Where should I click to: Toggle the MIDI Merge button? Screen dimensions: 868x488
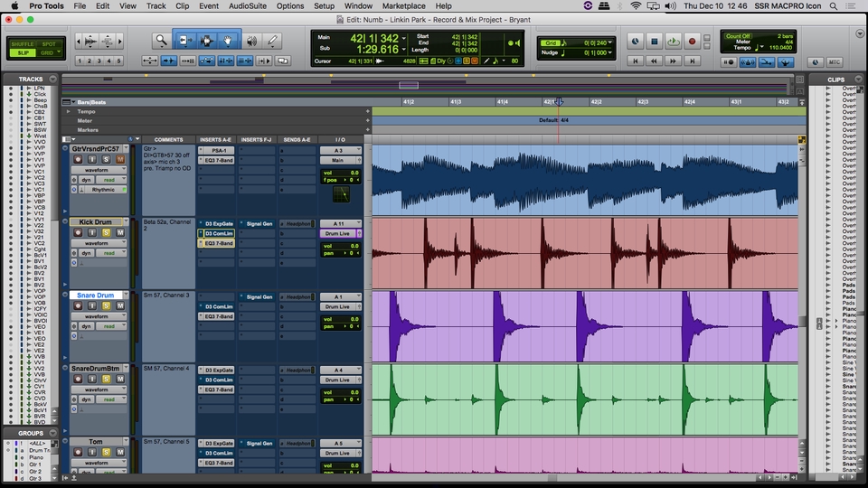[x=767, y=62]
